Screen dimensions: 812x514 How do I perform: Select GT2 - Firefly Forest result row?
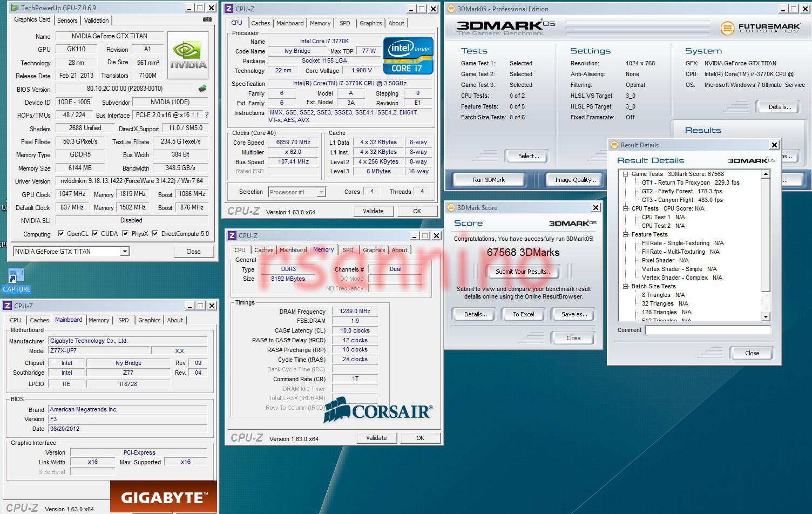pos(681,191)
